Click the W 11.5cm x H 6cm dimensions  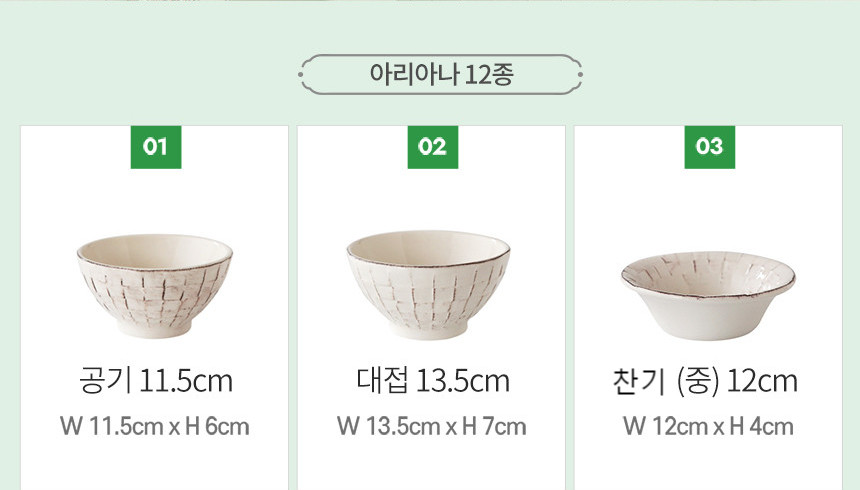click(155, 427)
